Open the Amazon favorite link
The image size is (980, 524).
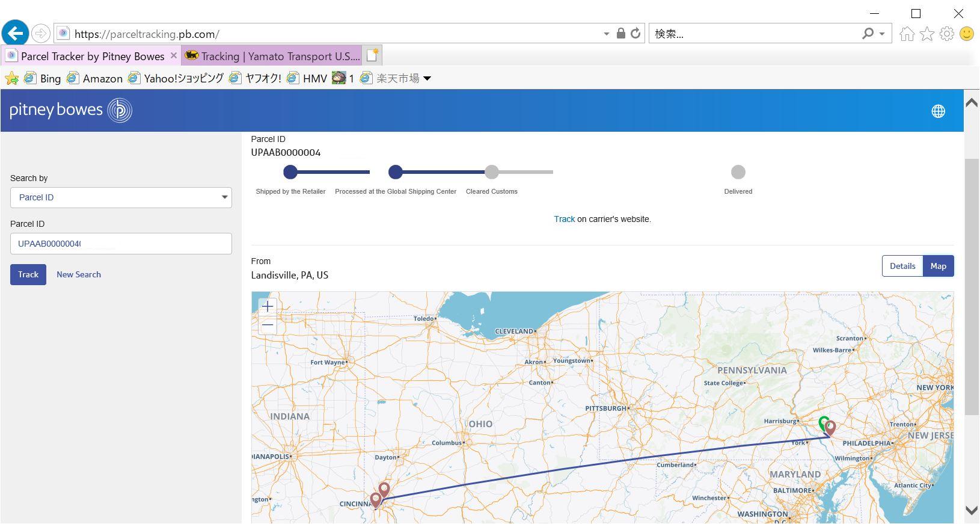click(x=94, y=78)
